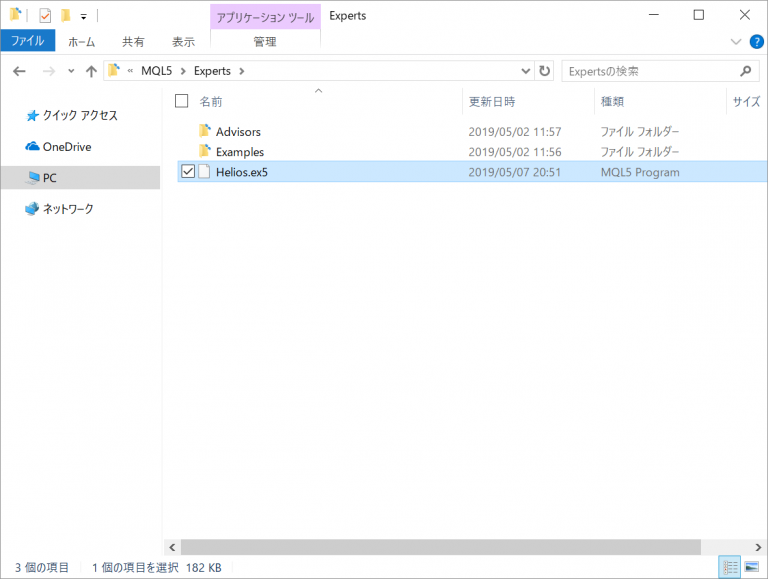This screenshot has height=579, width=768.
Task: Expand the address bar history dropdown
Action: [526, 71]
